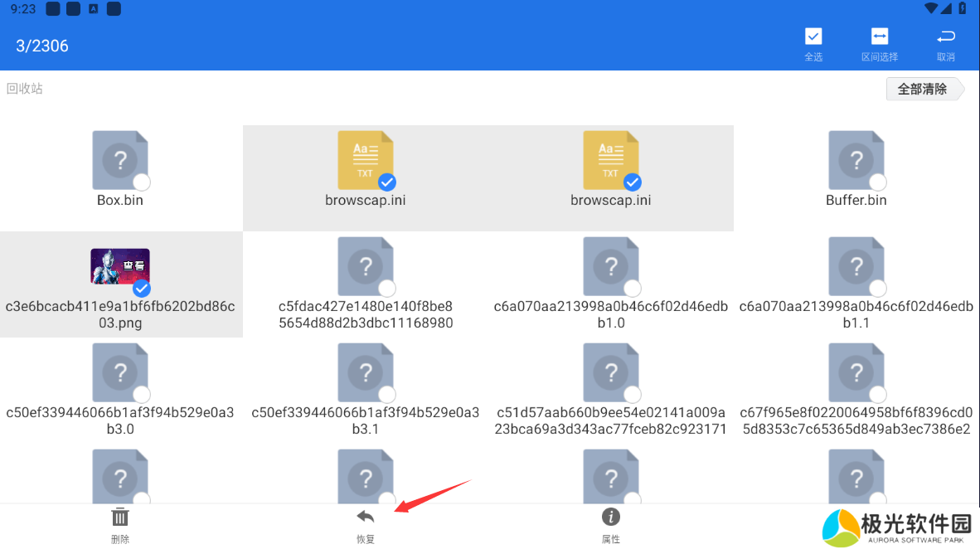Screen dimensions: 980x549
Task: Tap the cancel (取消) selection icon
Action: pos(945,37)
